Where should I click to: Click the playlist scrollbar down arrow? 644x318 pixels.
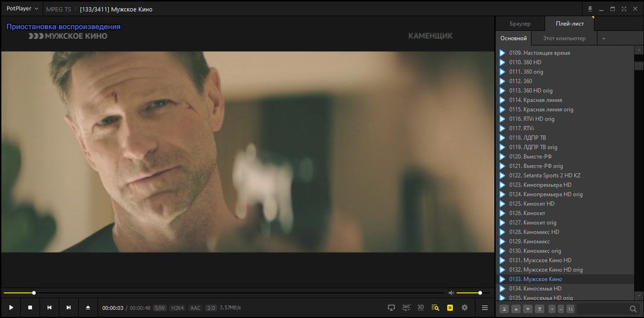coord(639,296)
